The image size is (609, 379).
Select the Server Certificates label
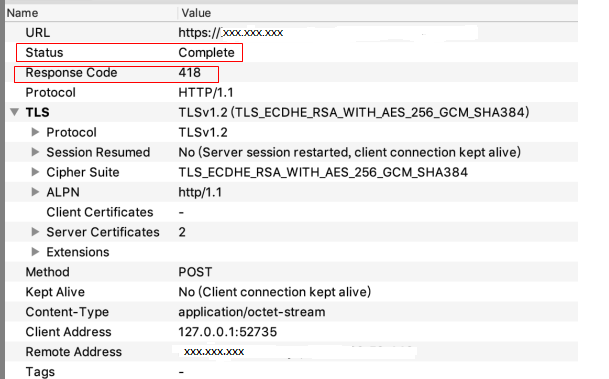coord(103,232)
